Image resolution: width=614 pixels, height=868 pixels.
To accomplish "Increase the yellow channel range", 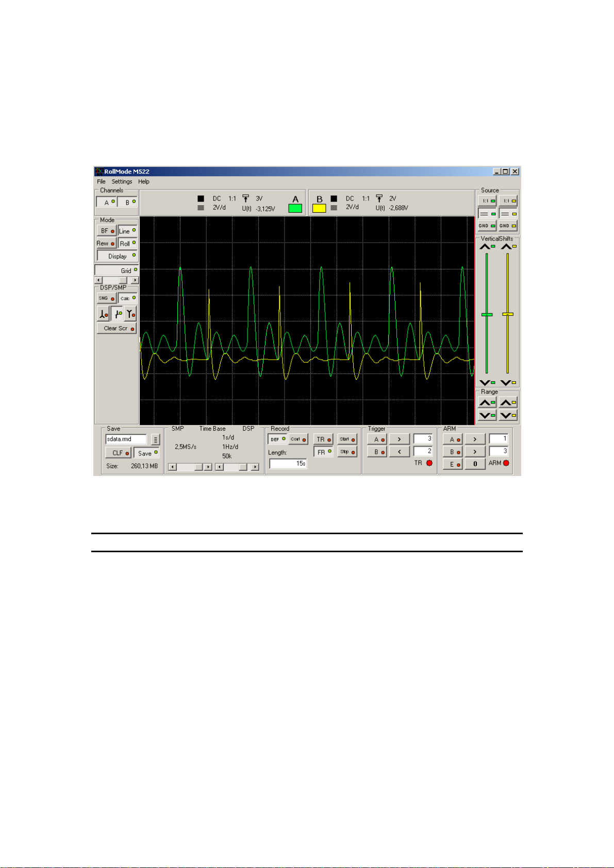I will click(x=508, y=402).
